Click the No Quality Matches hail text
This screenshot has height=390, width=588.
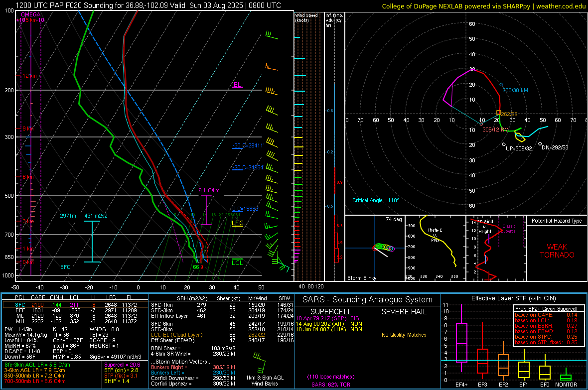point(404,335)
